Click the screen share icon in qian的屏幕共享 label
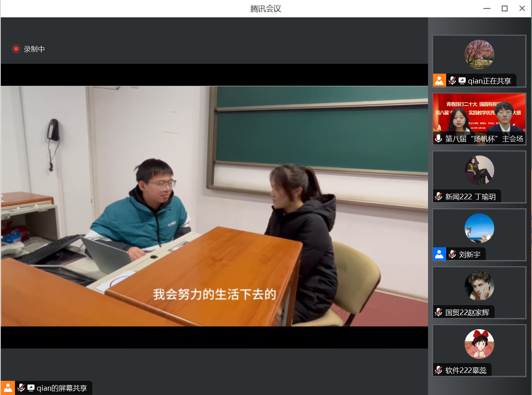The height and width of the screenshot is (395, 532). (30, 388)
